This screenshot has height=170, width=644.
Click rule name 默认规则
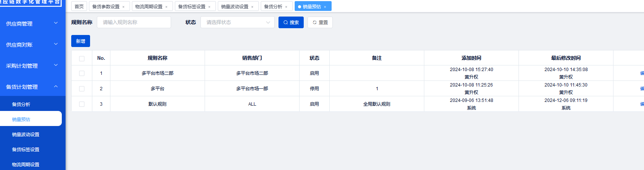point(158,104)
